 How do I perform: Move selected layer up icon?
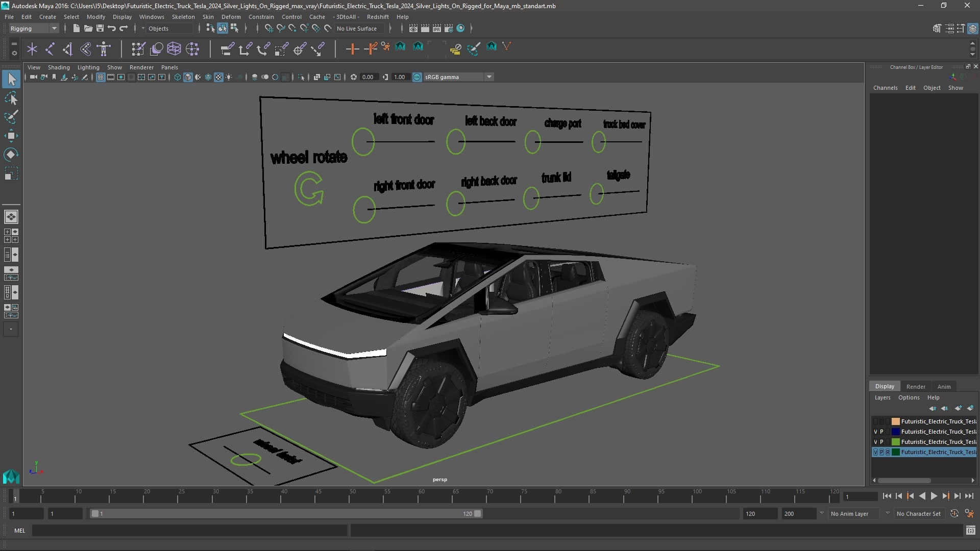pyautogui.click(x=933, y=408)
